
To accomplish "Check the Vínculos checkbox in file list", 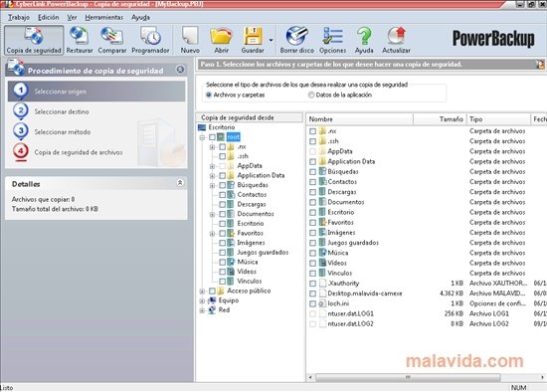I will [313, 274].
